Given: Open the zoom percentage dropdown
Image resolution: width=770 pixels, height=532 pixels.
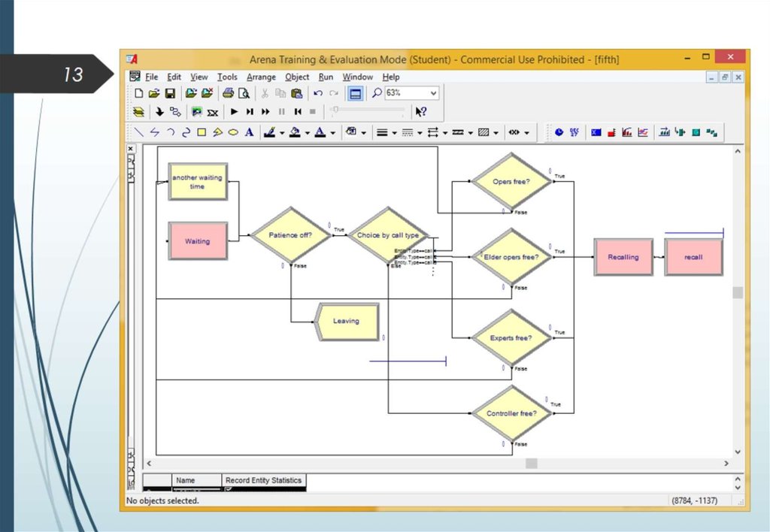Looking at the screenshot, I should point(433,93).
